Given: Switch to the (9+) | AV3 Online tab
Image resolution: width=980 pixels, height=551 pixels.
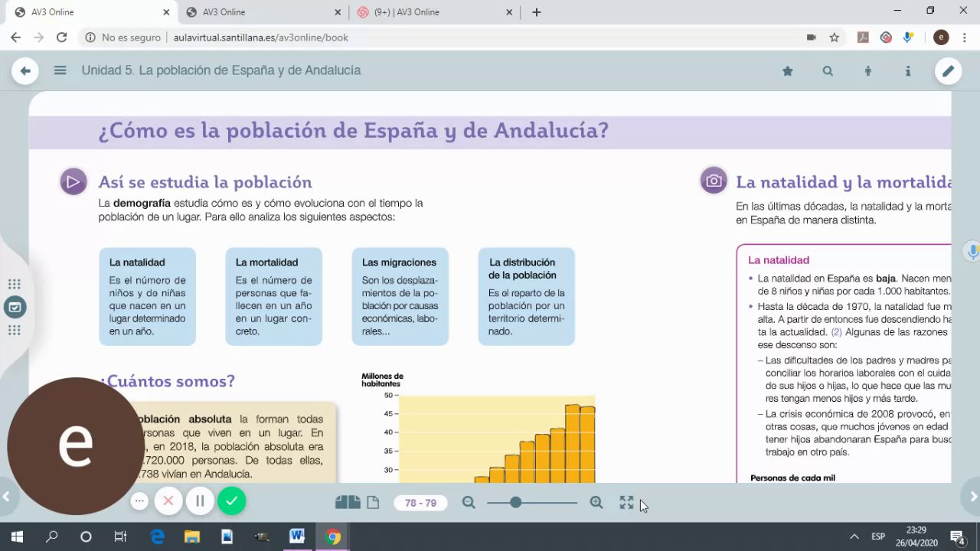Looking at the screenshot, I should point(435,12).
